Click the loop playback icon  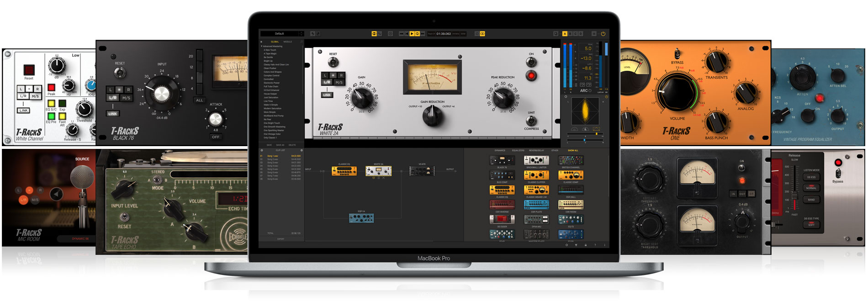pyautogui.click(x=417, y=34)
